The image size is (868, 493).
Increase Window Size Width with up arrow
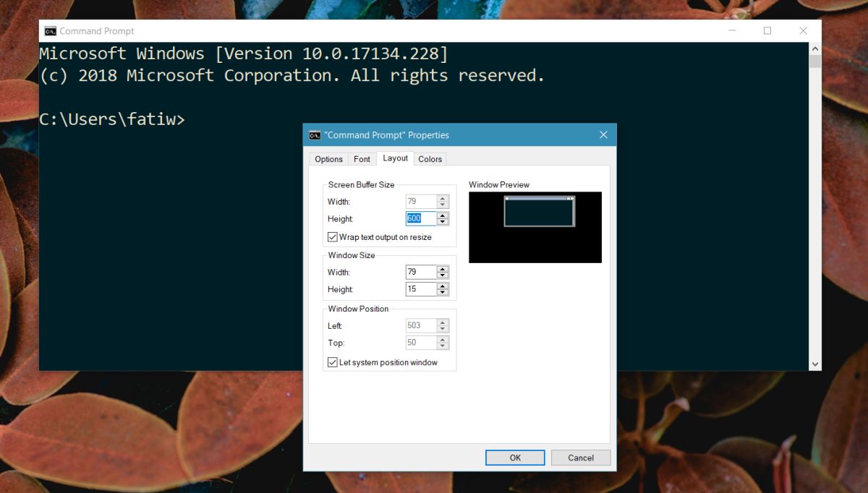click(x=442, y=269)
